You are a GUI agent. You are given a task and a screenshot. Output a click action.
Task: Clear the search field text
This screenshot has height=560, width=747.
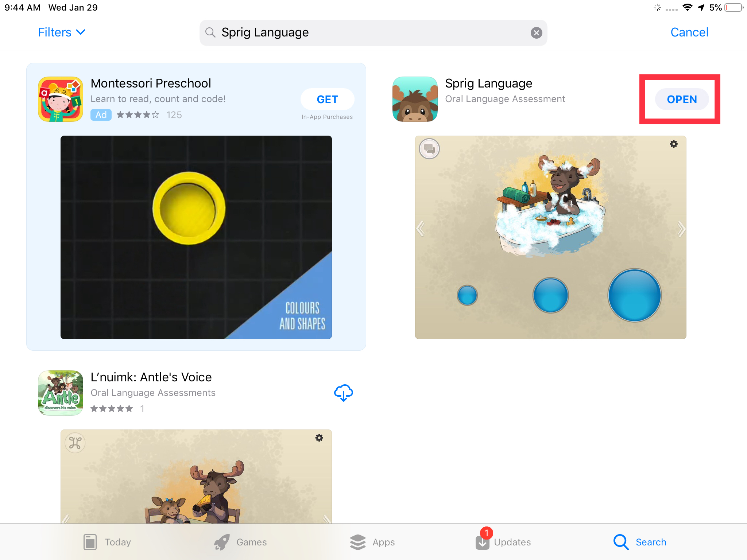(x=536, y=33)
